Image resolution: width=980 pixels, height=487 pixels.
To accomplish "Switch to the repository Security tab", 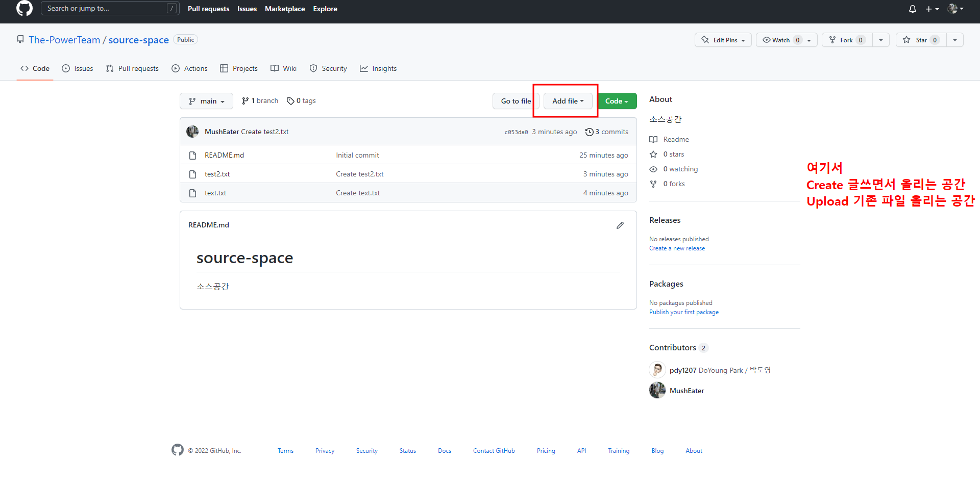I will point(328,68).
